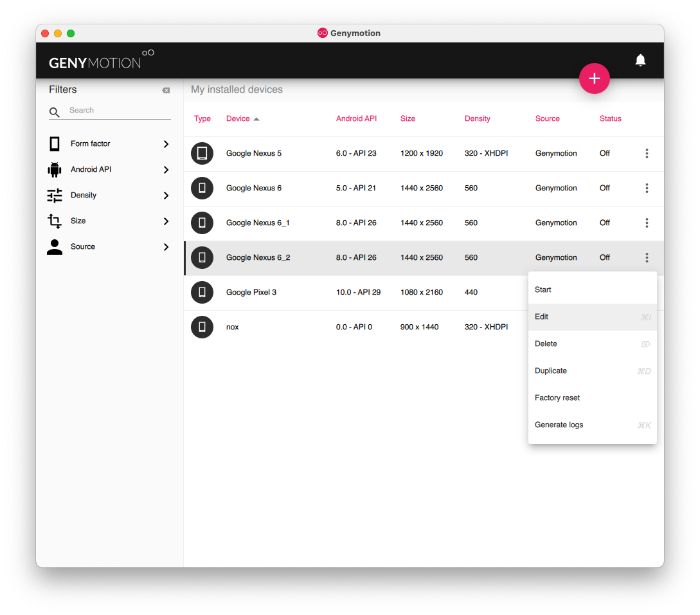
Task: Click the Density sliders icon
Action: coord(55,196)
